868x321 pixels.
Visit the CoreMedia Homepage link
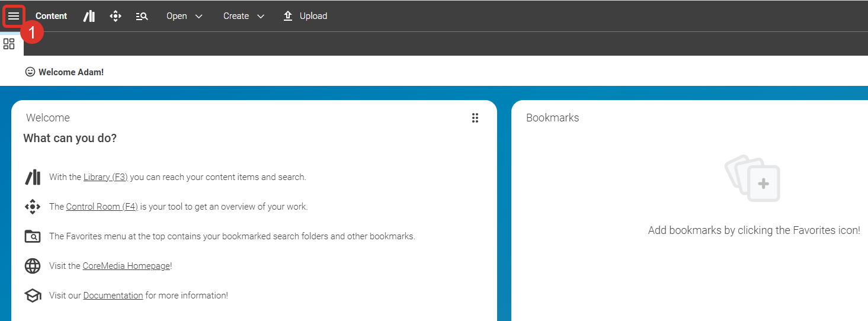[x=126, y=266]
